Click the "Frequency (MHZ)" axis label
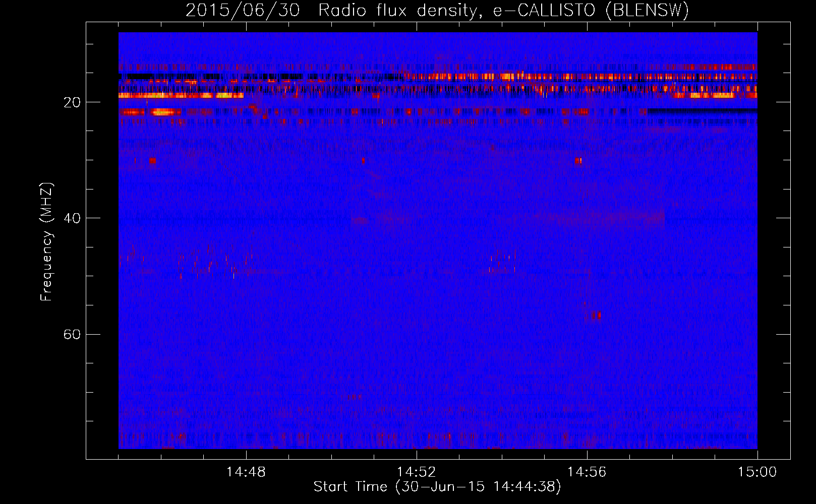This screenshot has height=504, width=816. (x=46, y=242)
